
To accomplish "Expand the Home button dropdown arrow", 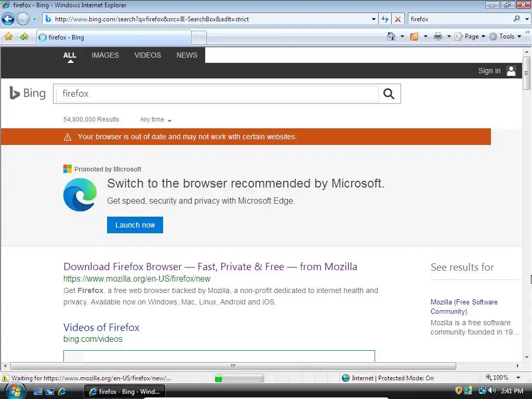I will 402,36.
